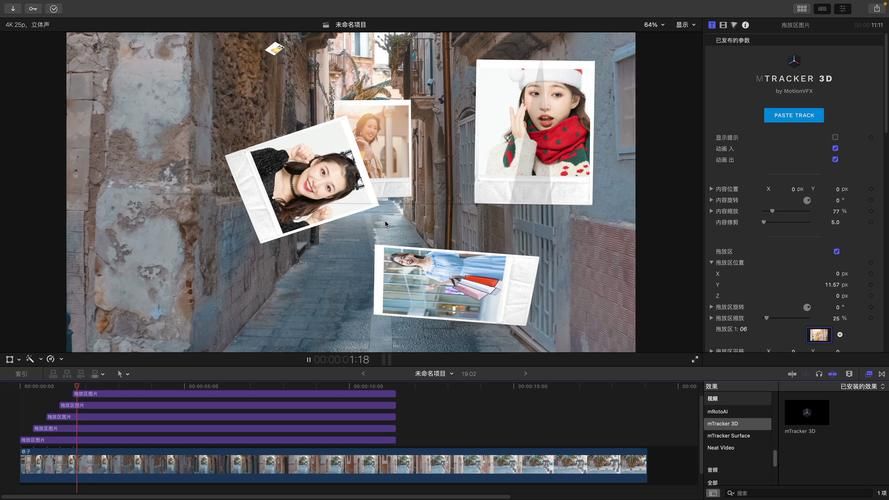Enable the 显示提示 checkbox
The image size is (889, 500).
(835, 137)
